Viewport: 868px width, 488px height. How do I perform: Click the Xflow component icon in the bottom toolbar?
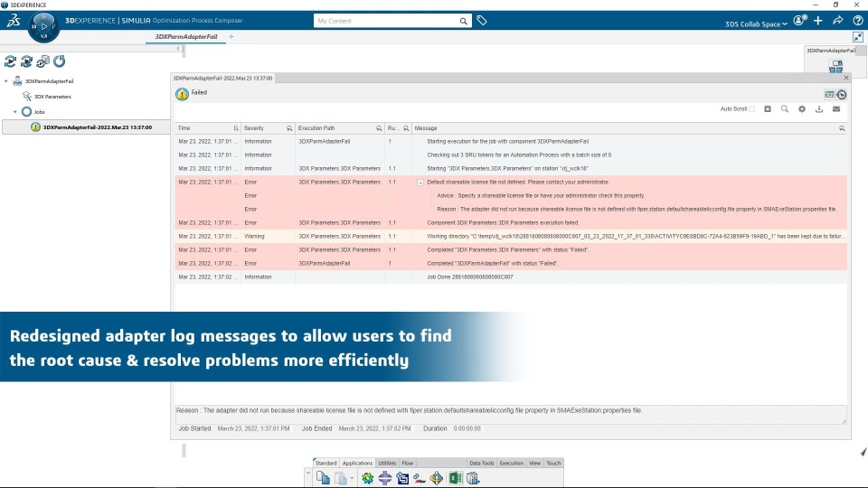point(420,478)
